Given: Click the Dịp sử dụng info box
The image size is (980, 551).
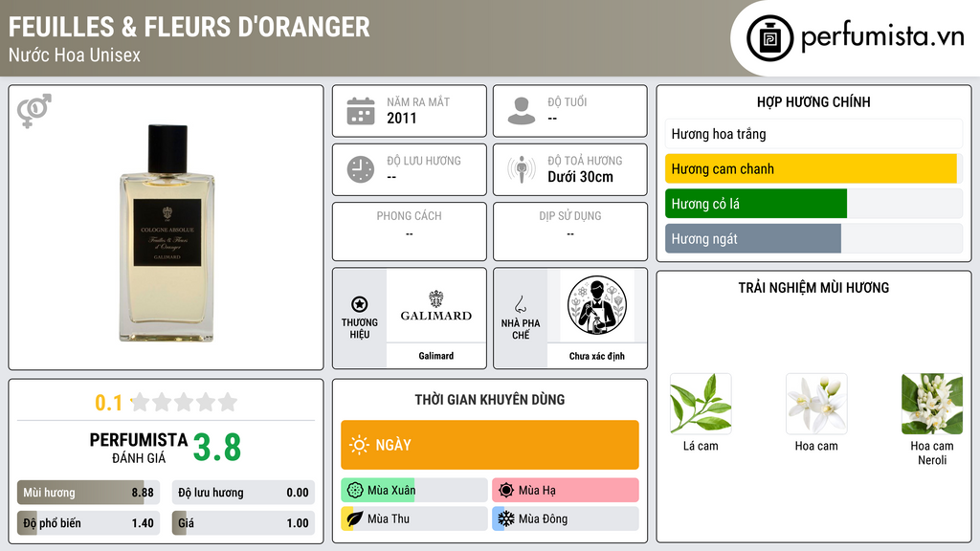Looking at the screenshot, I should tap(570, 231).
